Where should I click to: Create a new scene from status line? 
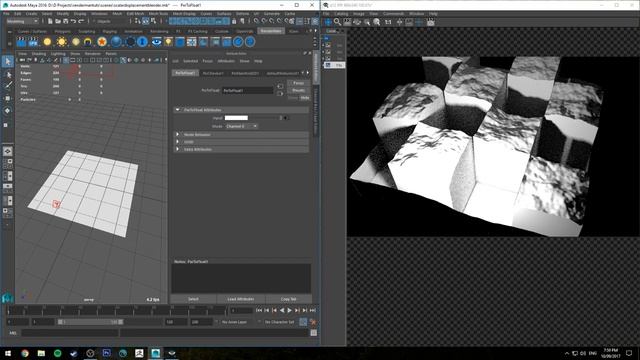(50, 21)
